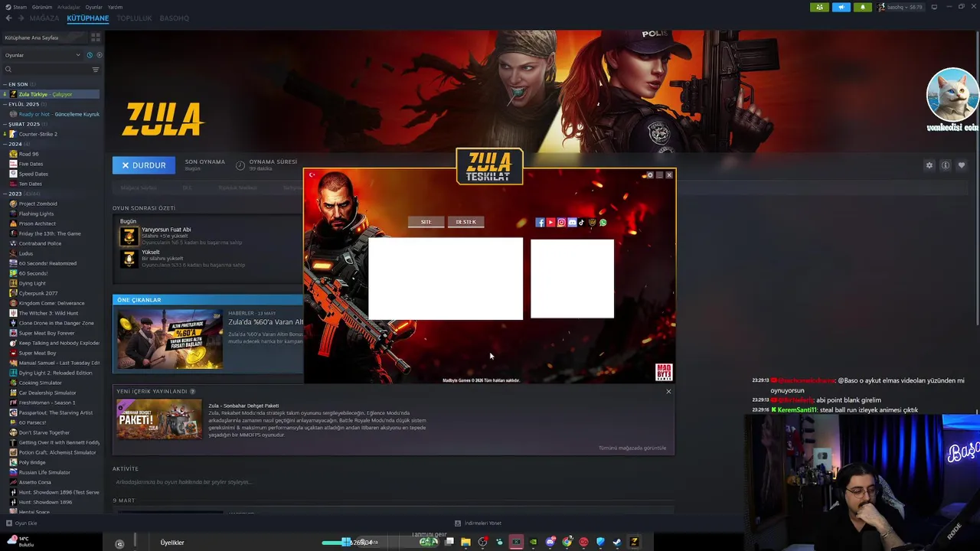Open Steam notifications bell icon

(862, 7)
